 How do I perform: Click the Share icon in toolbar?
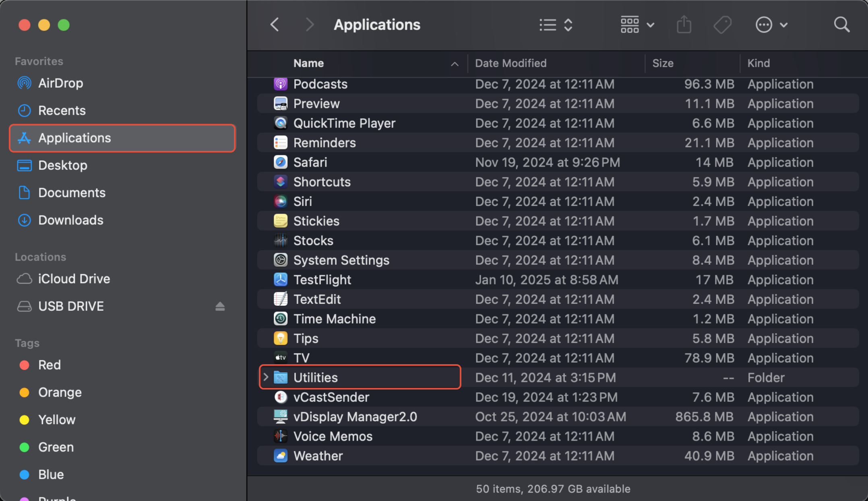click(x=684, y=25)
